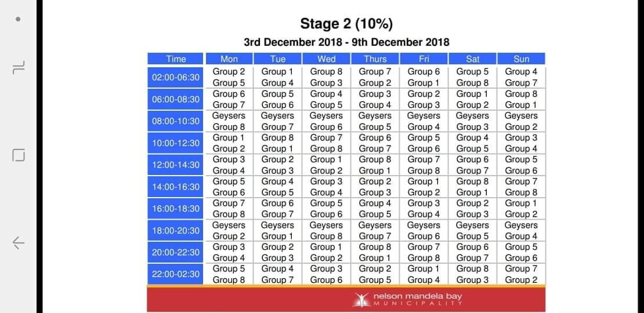This screenshot has height=313, width=644.
Task: Click the Wed column header
Action: point(326,59)
